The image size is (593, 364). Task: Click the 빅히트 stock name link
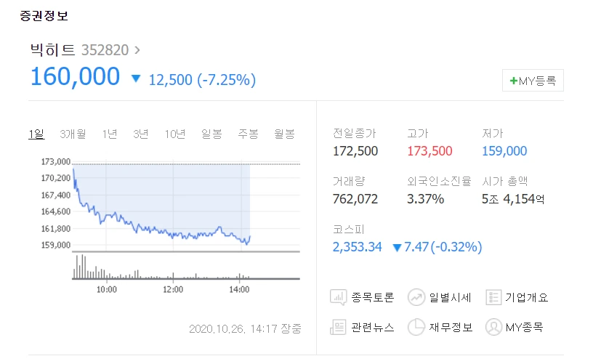click(53, 50)
